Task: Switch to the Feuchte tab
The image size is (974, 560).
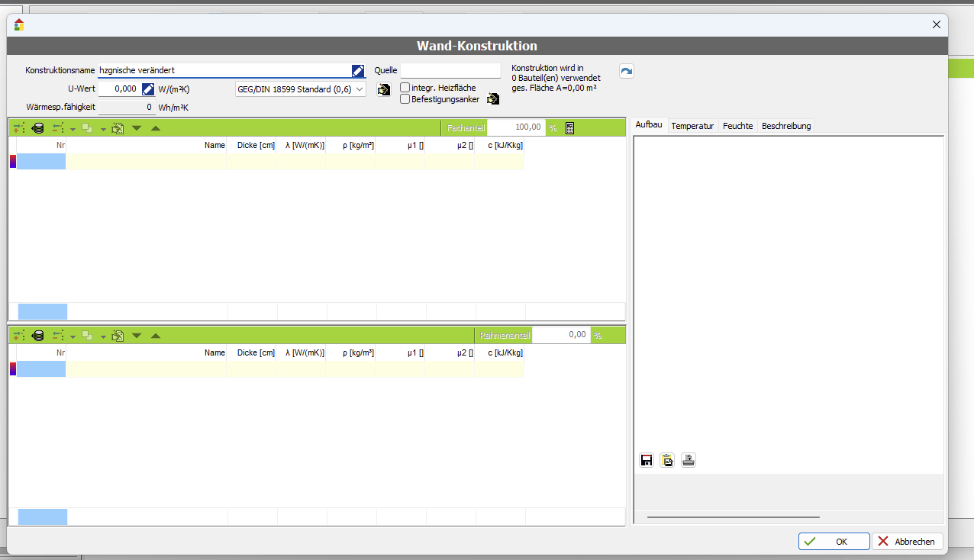Action: pos(737,126)
